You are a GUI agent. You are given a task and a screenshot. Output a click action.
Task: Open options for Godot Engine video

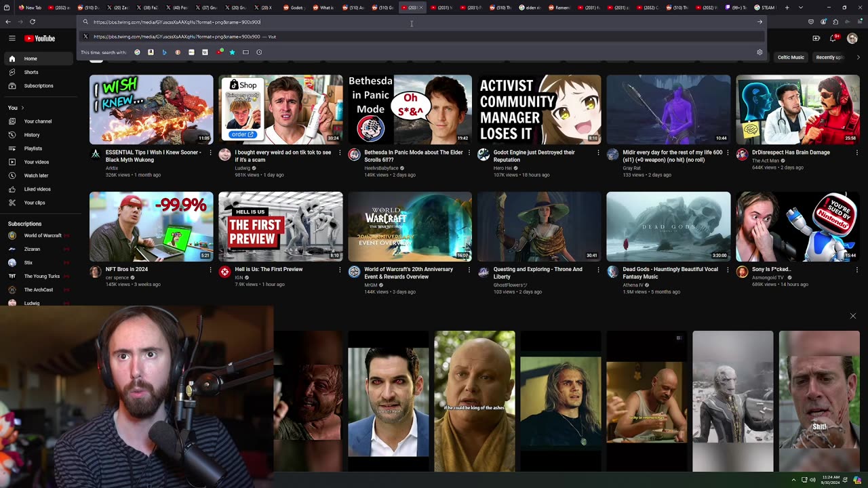pos(598,153)
